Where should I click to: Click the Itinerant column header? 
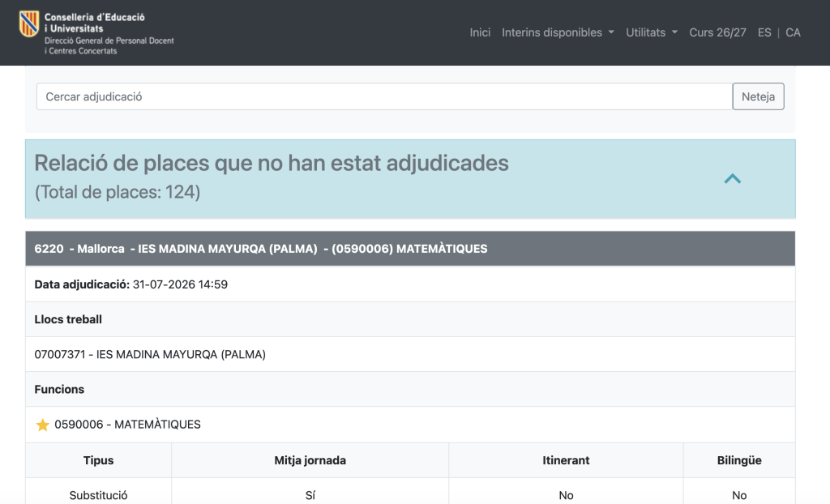pos(566,460)
